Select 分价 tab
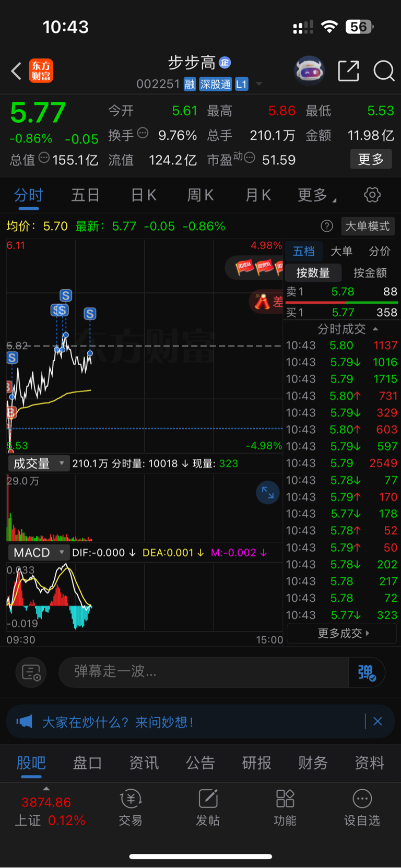 pos(380,252)
